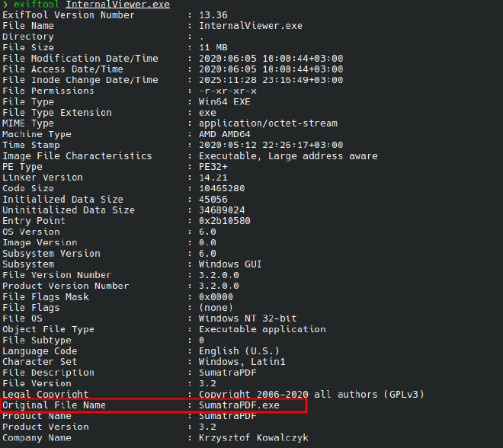503x448 pixels.
Task: Click the exiftool command text
Action: click(35, 4)
